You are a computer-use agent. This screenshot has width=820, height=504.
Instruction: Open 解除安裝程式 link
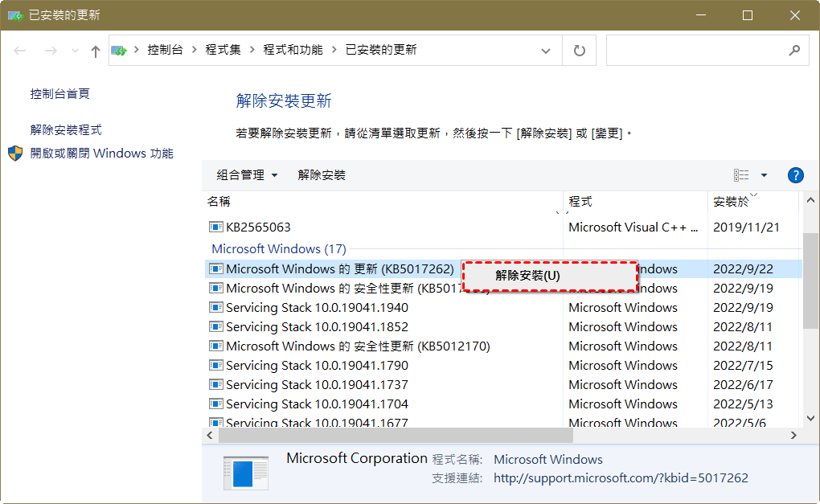pos(66,130)
